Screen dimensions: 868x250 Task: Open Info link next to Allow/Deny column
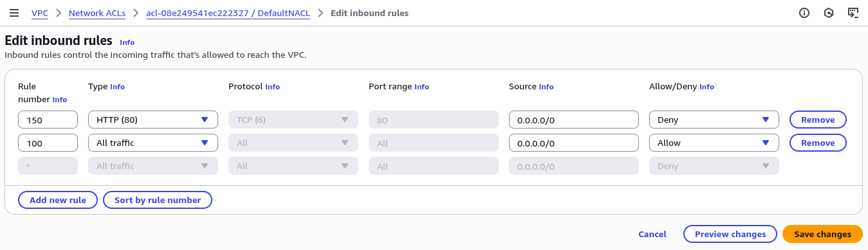coord(706,87)
